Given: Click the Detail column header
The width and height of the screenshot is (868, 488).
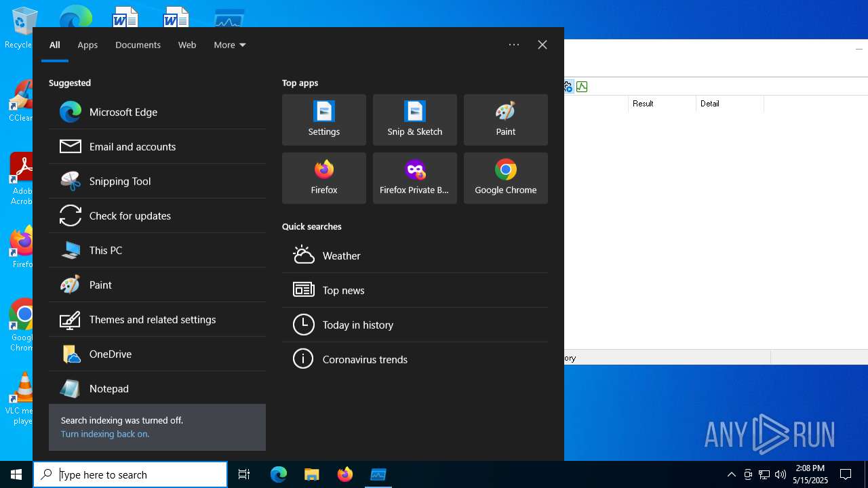Looking at the screenshot, I should [x=730, y=104].
